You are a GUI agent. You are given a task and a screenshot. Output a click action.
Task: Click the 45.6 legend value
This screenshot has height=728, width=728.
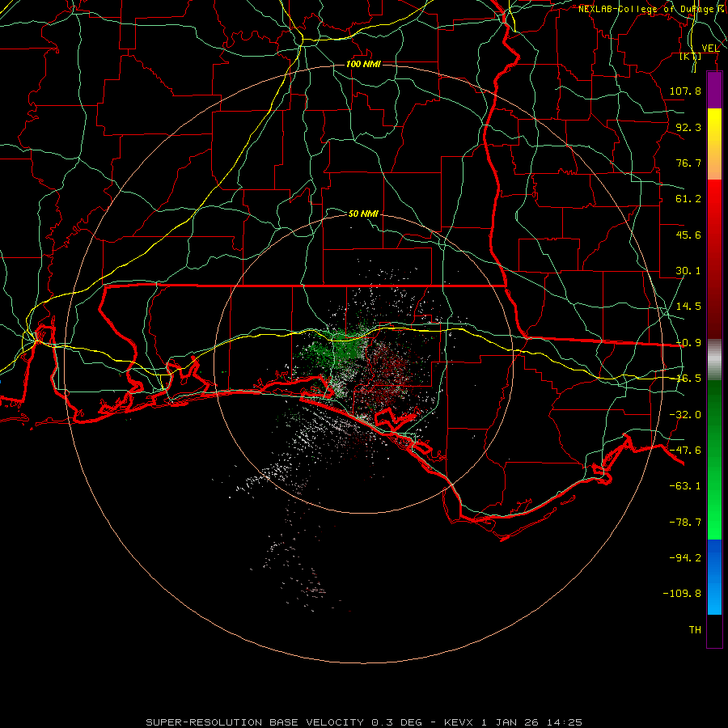tap(688, 235)
